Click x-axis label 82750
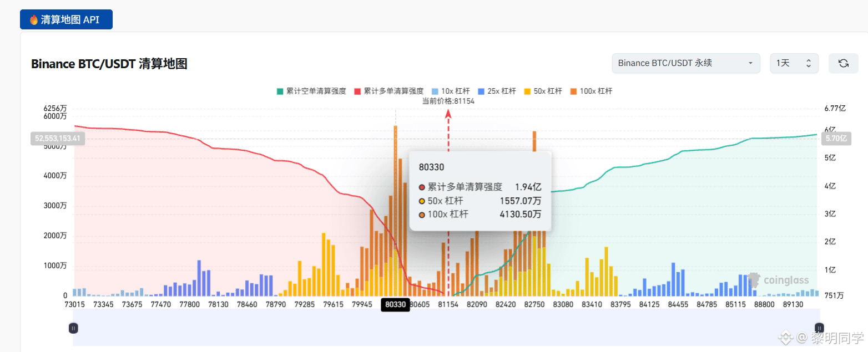Screen dimensions: 868x352 [534, 304]
